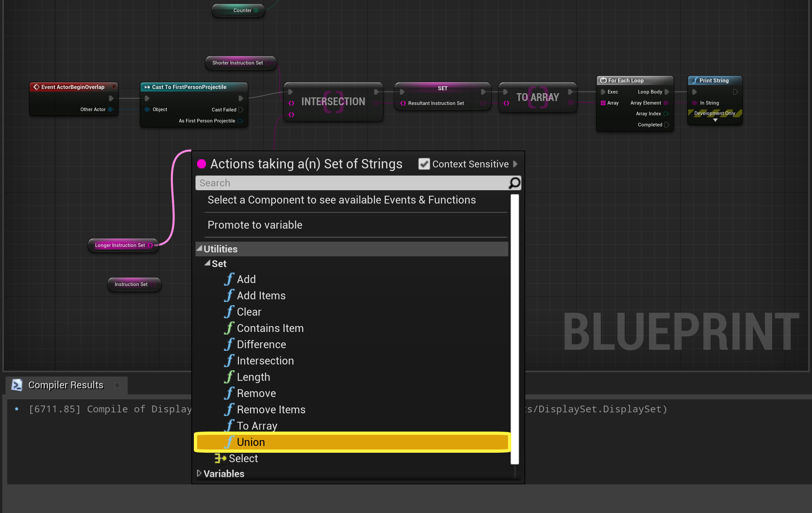Image resolution: width=812 pixels, height=513 pixels.
Task: Click the Select node icon in list
Action: 220,458
